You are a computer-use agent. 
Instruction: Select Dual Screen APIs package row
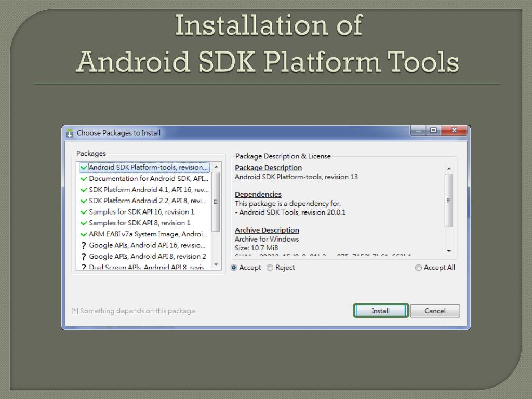click(144, 267)
